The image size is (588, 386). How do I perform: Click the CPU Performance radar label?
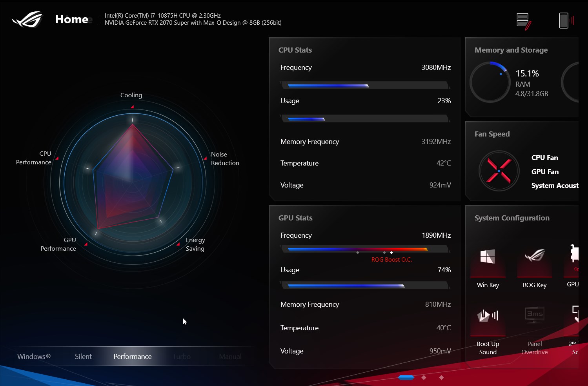pos(34,158)
